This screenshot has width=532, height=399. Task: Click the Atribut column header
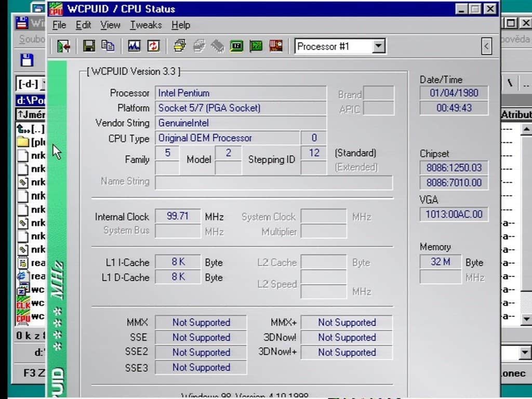pos(516,115)
